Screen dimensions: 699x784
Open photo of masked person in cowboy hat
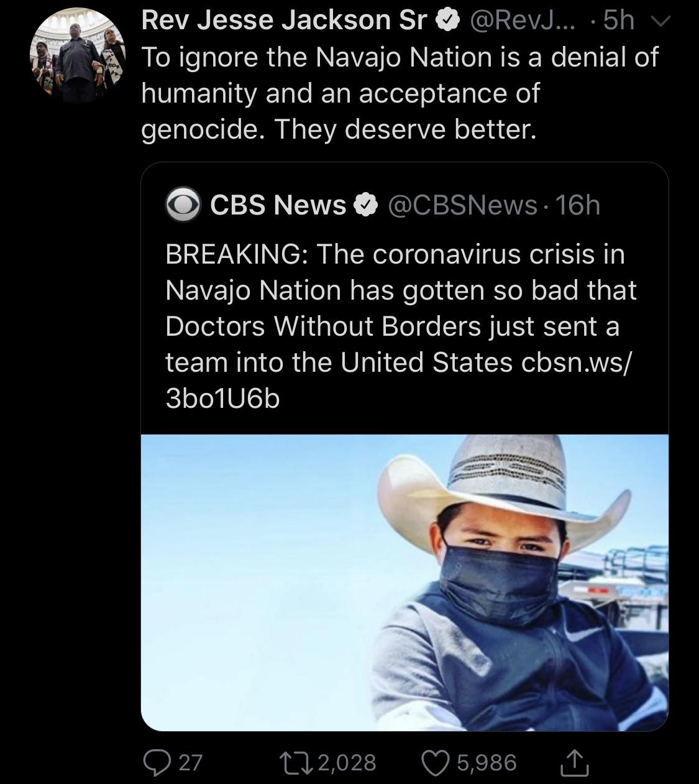tap(404, 582)
